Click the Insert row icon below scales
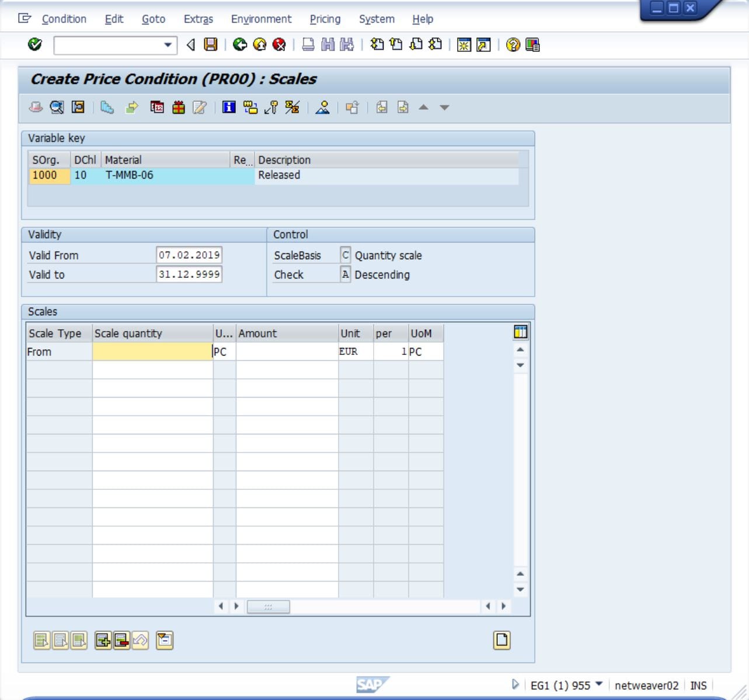 [103, 640]
